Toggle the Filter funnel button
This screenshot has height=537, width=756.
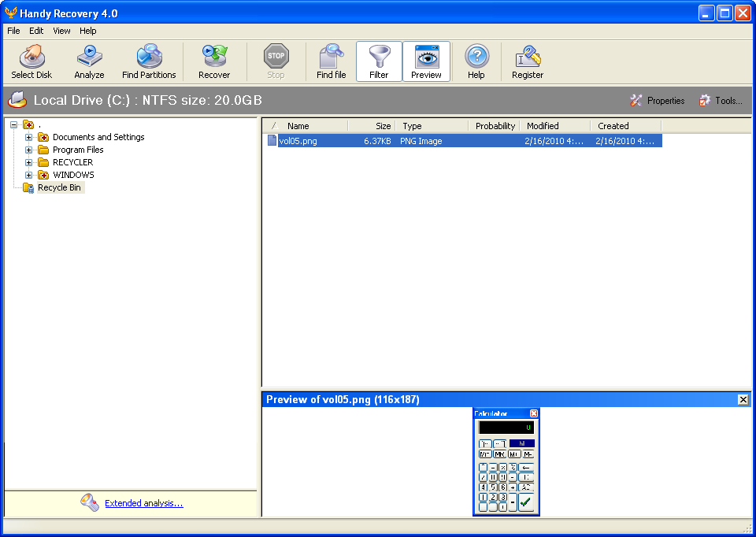click(379, 61)
